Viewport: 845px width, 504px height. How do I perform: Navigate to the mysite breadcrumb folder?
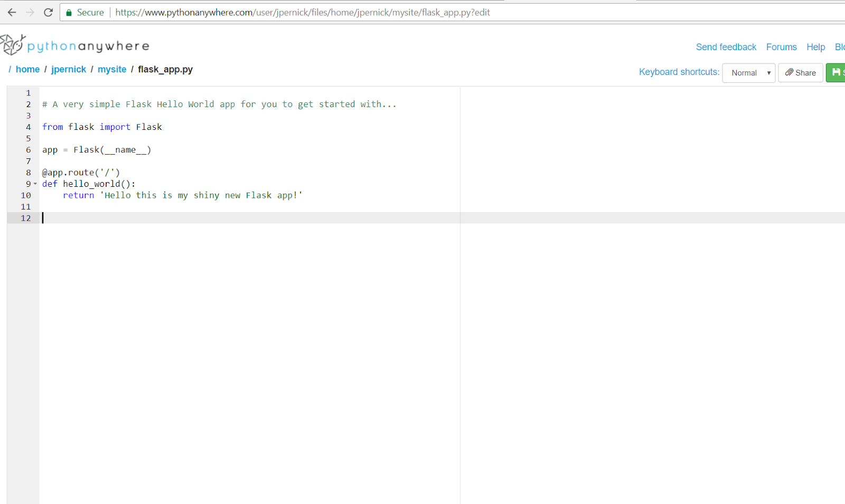tap(112, 69)
